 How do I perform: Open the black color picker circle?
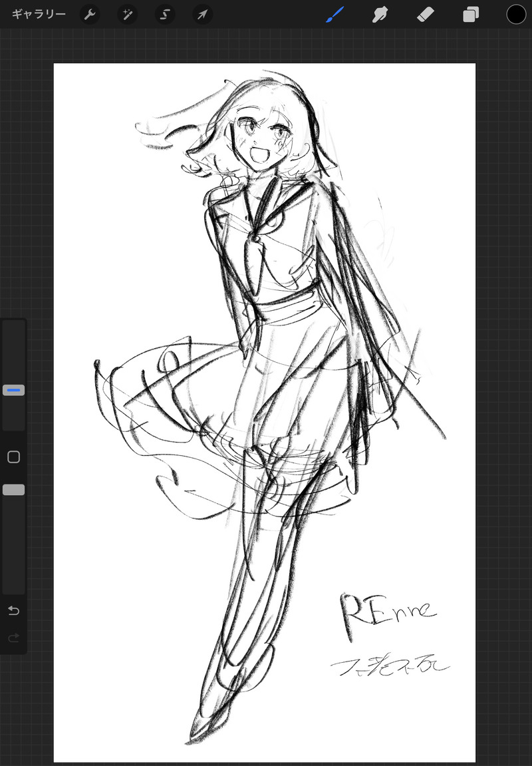(x=516, y=15)
